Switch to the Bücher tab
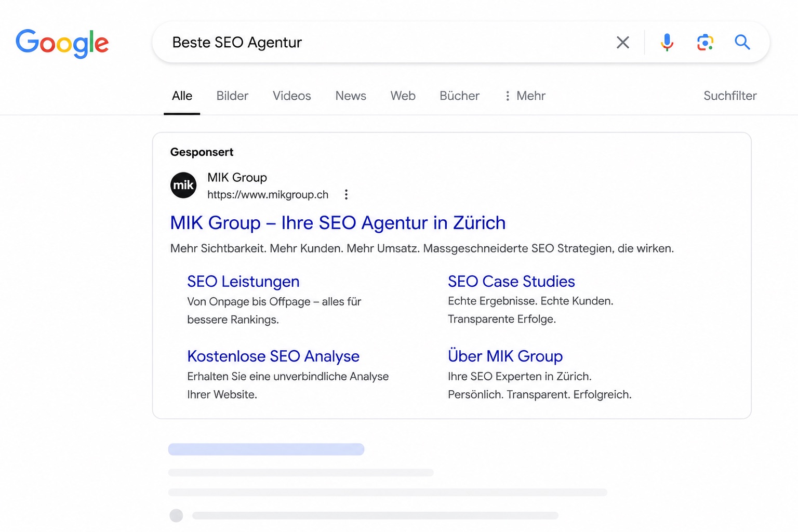This screenshot has height=532, width=798. tap(459, 96)
